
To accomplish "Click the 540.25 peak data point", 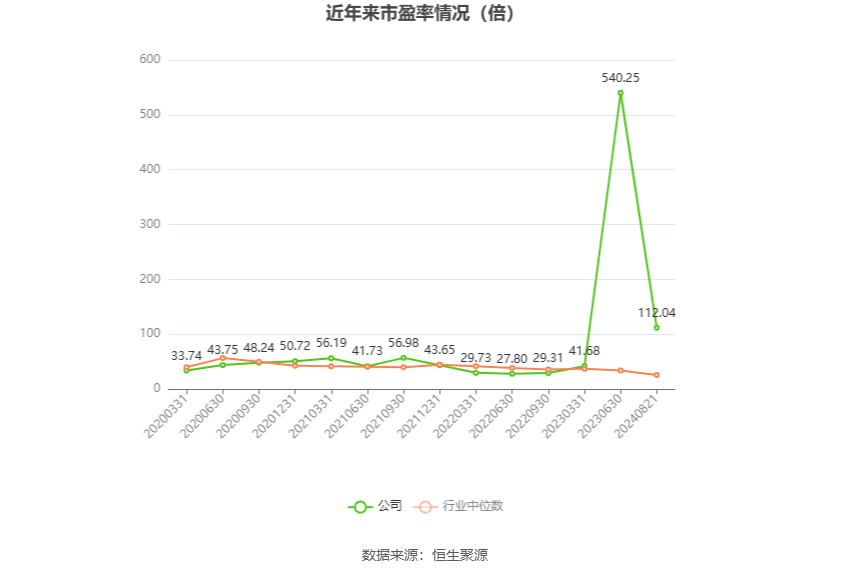I will (620, 93).
